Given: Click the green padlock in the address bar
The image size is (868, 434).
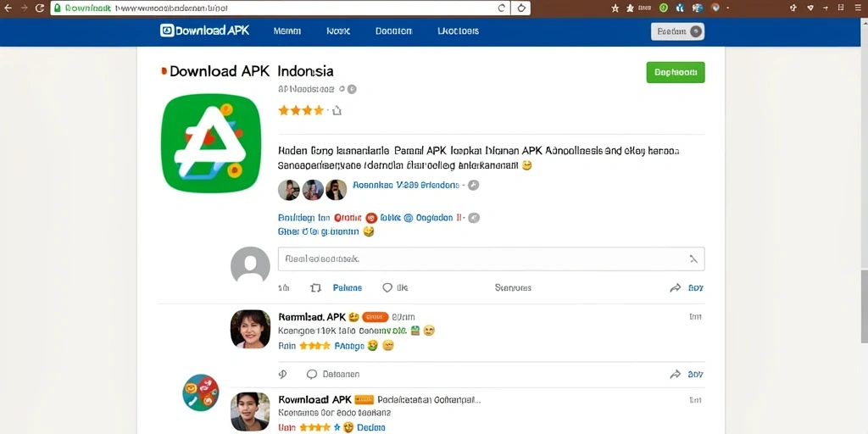Looking at the screenshot, I should click(x=57, y=8).
